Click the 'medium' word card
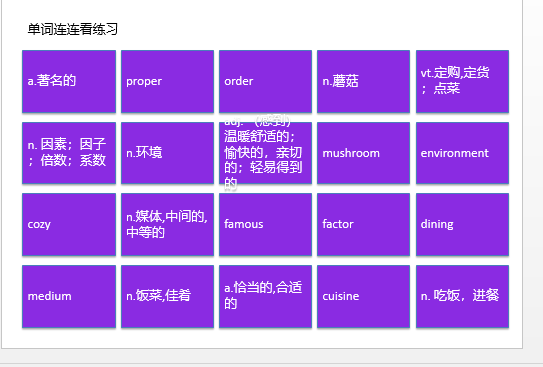The width and height of the screenshot is (543, 367). [69, 296]
